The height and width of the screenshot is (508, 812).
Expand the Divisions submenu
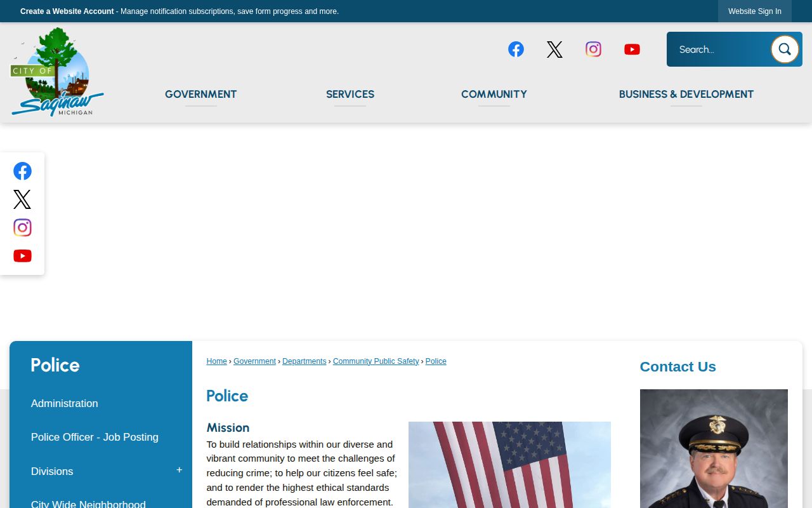pyautogui.click(x=180, y=471)
